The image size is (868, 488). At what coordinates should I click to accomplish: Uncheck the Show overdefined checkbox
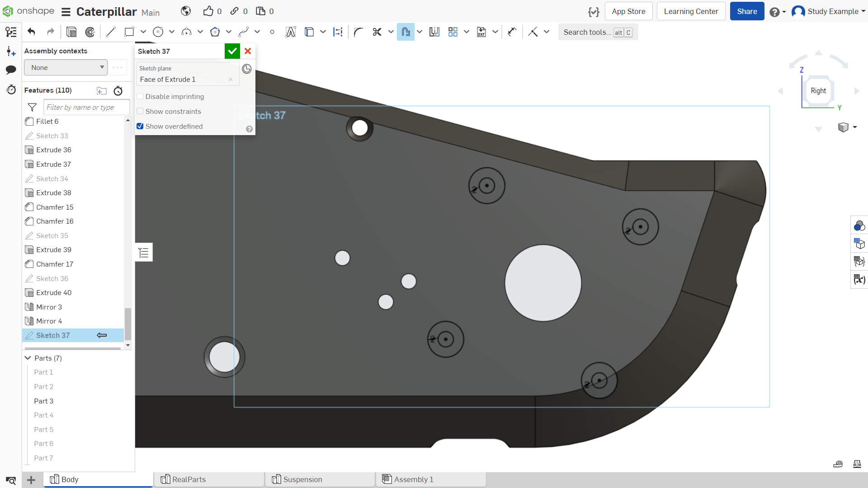(x=140, y=127)
